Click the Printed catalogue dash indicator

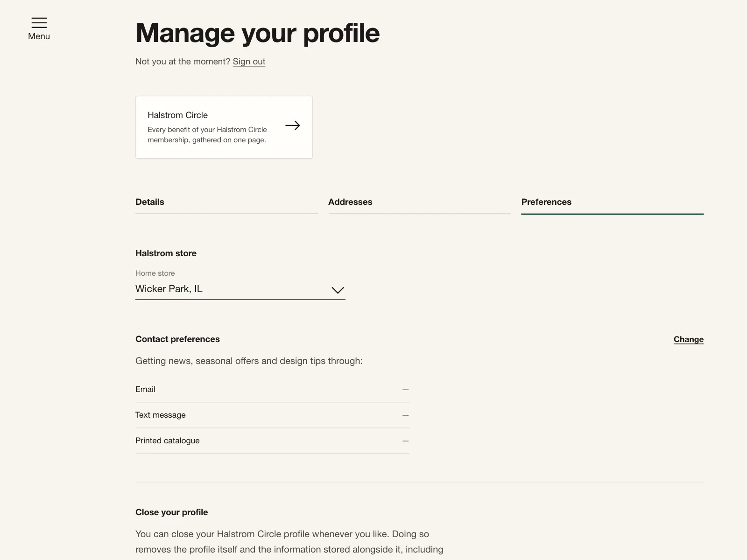405,441
